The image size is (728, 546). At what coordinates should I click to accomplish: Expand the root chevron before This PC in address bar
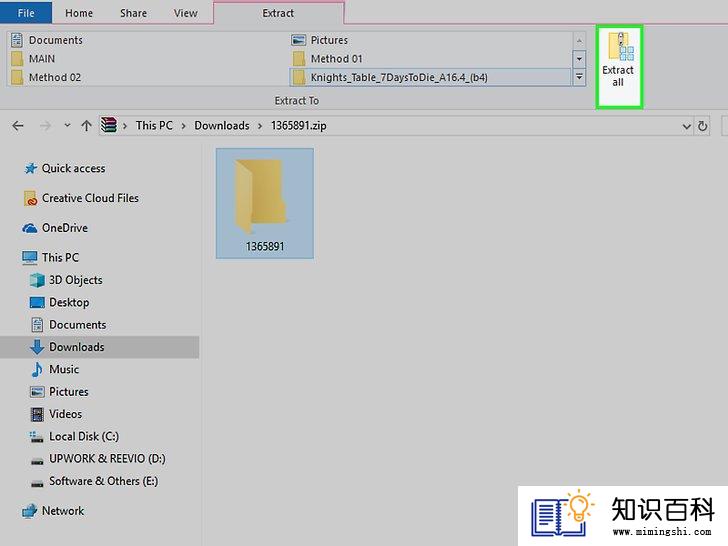click(125, 126)
